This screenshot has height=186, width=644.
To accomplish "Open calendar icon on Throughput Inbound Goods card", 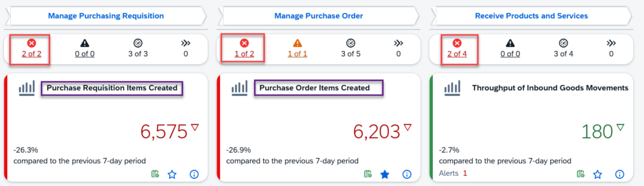I will [581, 174].
